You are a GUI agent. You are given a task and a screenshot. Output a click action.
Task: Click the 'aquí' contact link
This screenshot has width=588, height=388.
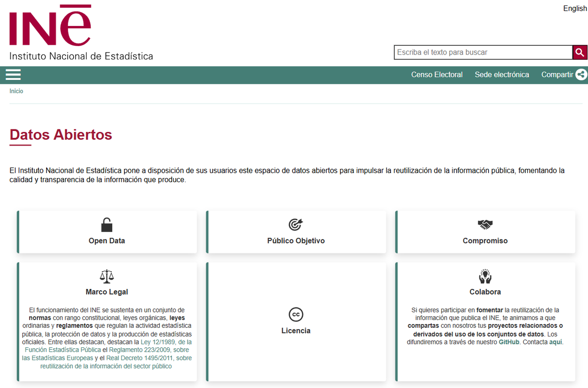pos(556,342)
